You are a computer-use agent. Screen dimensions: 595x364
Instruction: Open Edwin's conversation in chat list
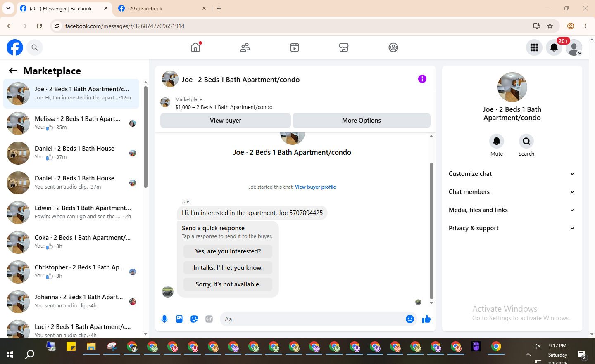(71, 213)
